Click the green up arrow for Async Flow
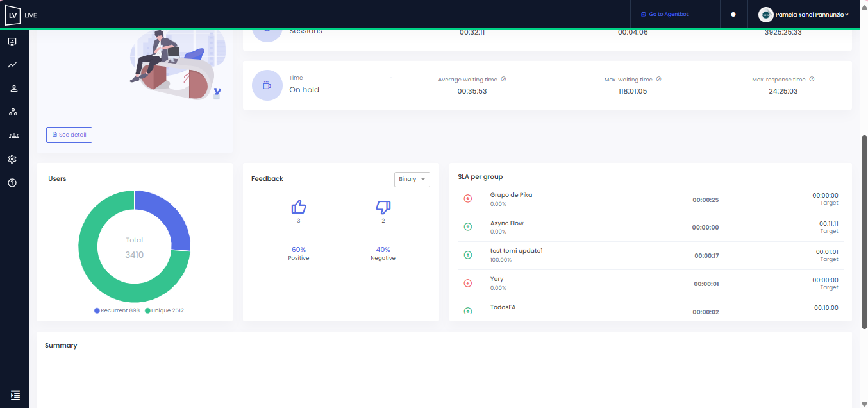Image resolution: width=868 pixels, height=408 pixels. click(x=468, y=226)
